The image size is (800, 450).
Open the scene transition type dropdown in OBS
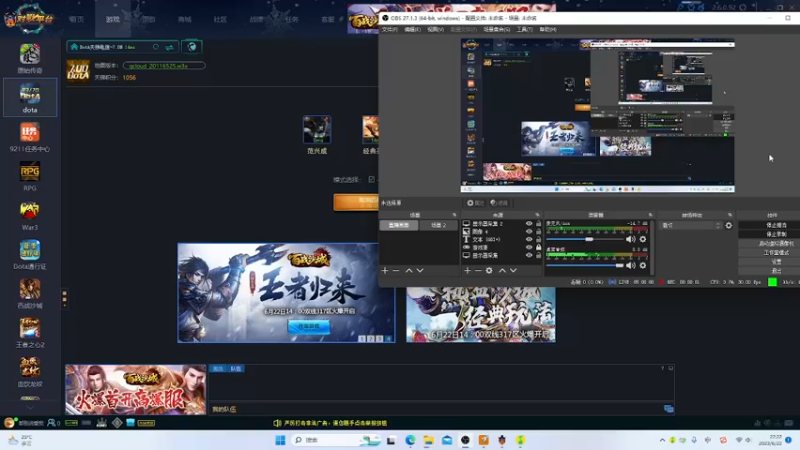691,226
